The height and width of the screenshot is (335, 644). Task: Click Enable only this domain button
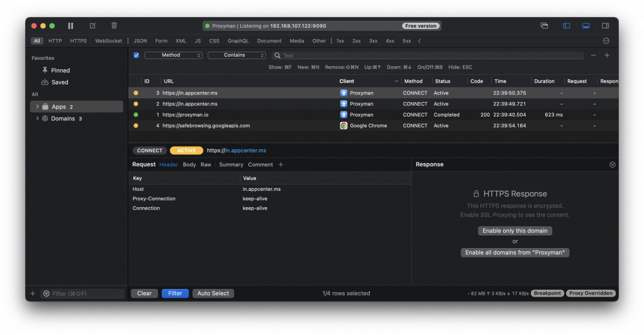(x=515, y=230)
